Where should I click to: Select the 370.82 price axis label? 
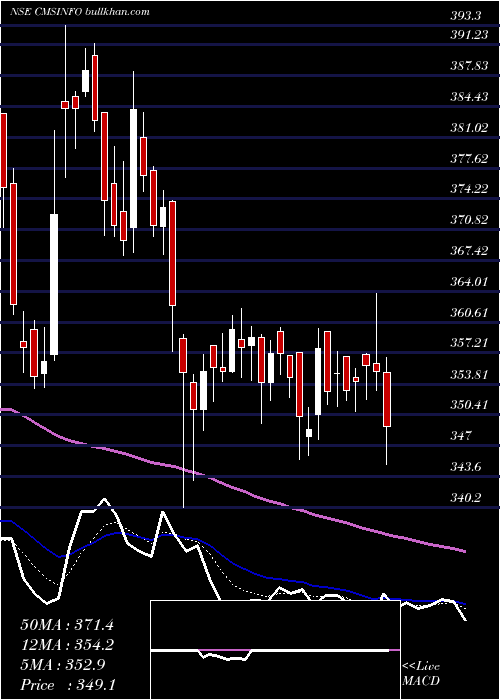coord(469,219)
